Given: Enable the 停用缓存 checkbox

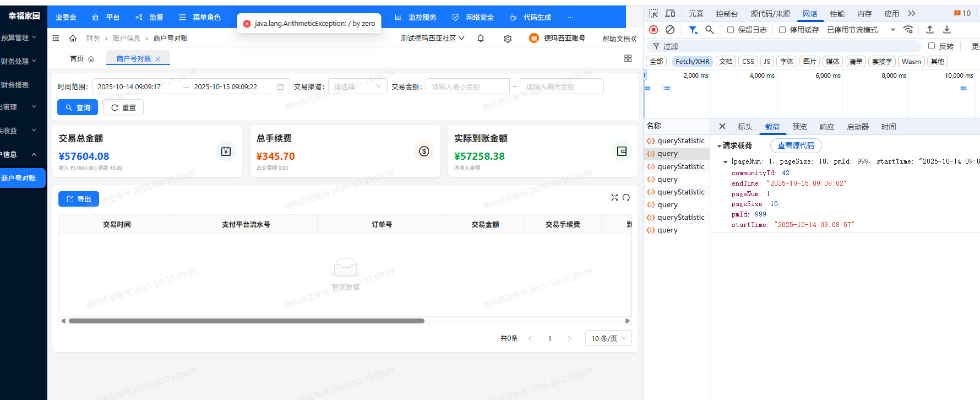Looking at the screenshot, I should (x=782, y=30).
